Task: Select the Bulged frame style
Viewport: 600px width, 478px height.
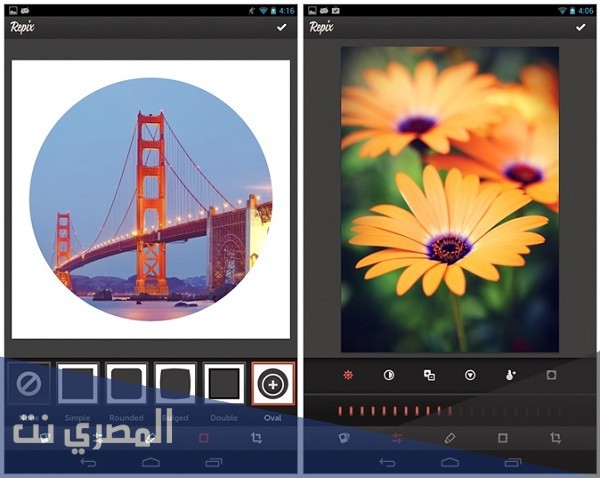Action: [x=176, y=384]
